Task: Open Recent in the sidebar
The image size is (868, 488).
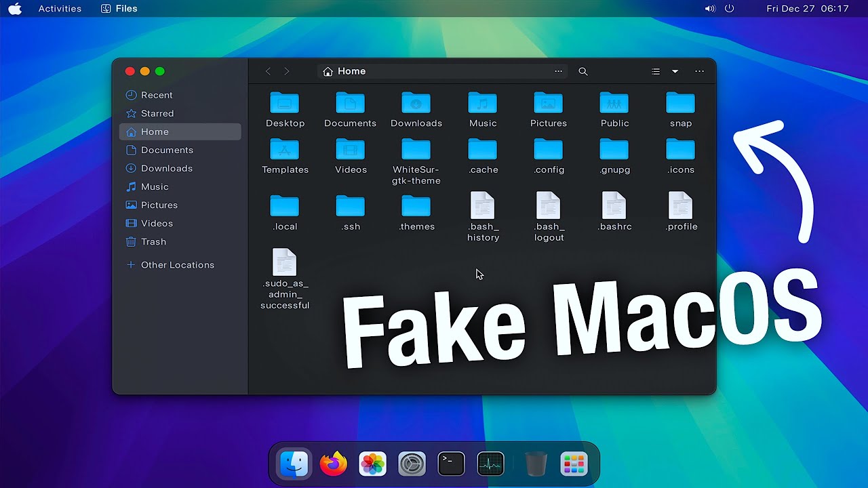Action: pos(180,95)
